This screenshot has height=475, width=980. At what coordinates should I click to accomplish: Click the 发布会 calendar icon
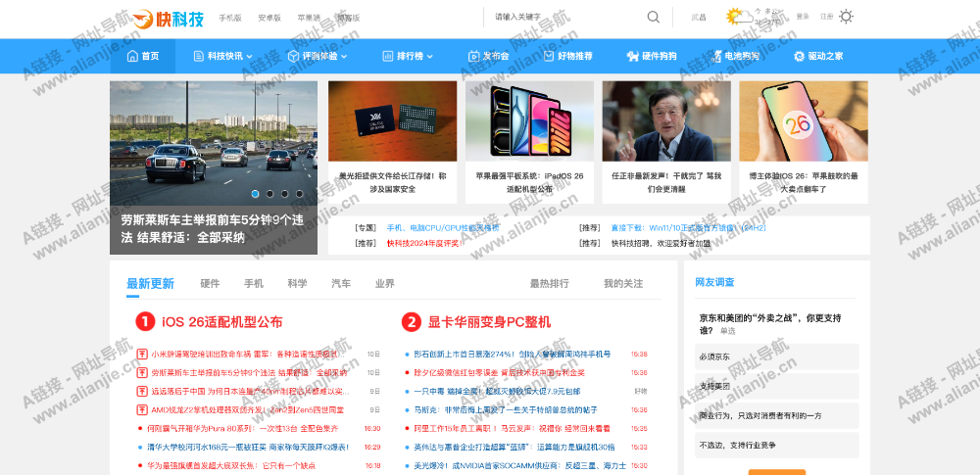(x=472, y=56)
